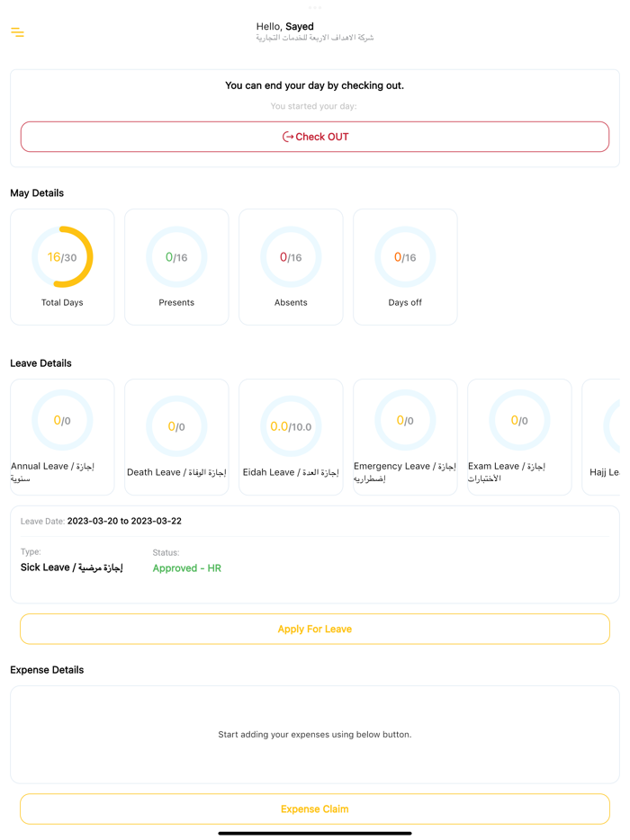Image resolution: width=630 pixels, height=840 pixels.
Task: Click 'Start adding your expenses' message
Action: click(315, 735)
